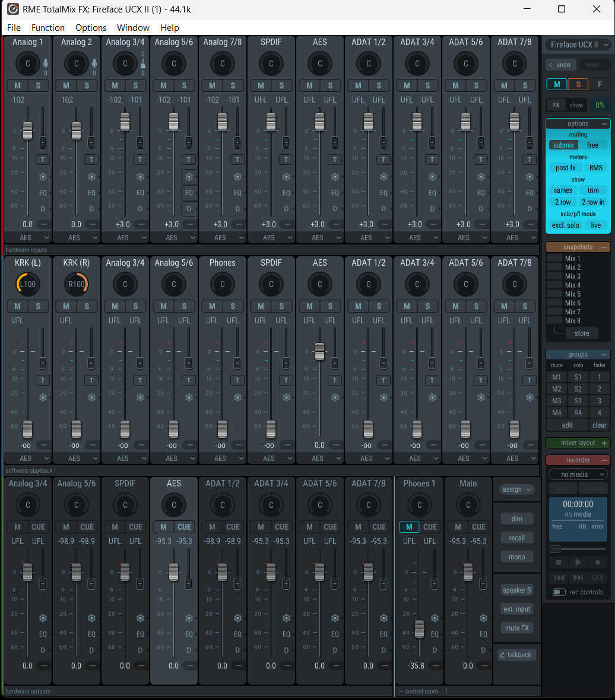
Task: Click the KRK (L) pan knob showing L100
Action: click(28, 284)
